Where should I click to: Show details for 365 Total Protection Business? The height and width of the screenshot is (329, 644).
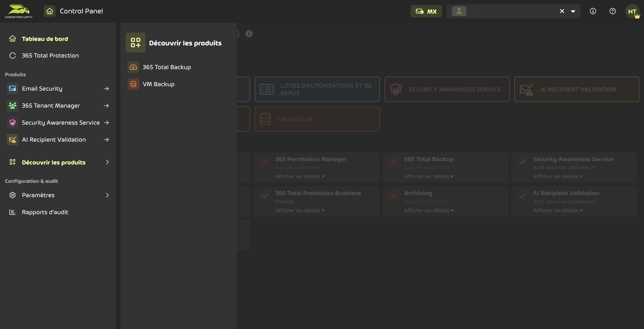pos(300,210)
